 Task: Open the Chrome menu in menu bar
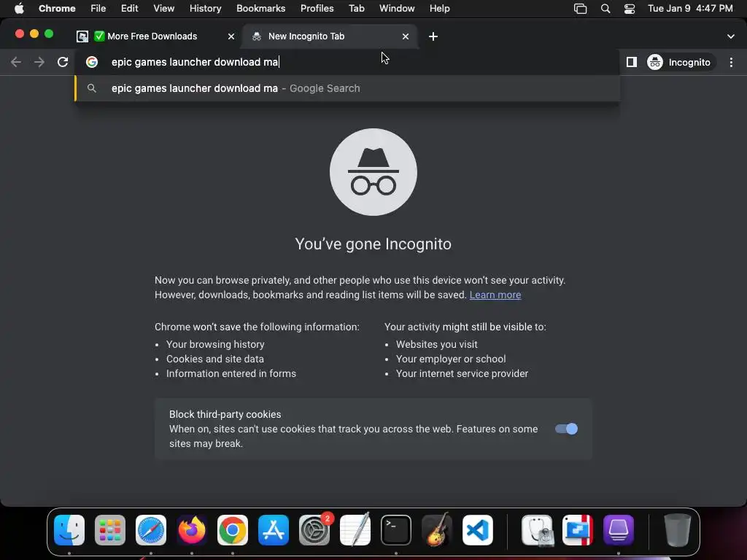(x=57, y=8)
